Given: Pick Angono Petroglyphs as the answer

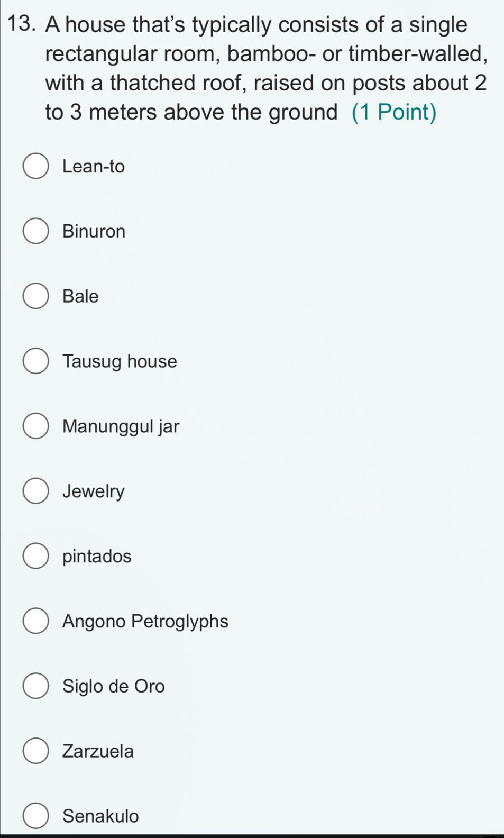Looking at the screenshot, I should (36, 621).
